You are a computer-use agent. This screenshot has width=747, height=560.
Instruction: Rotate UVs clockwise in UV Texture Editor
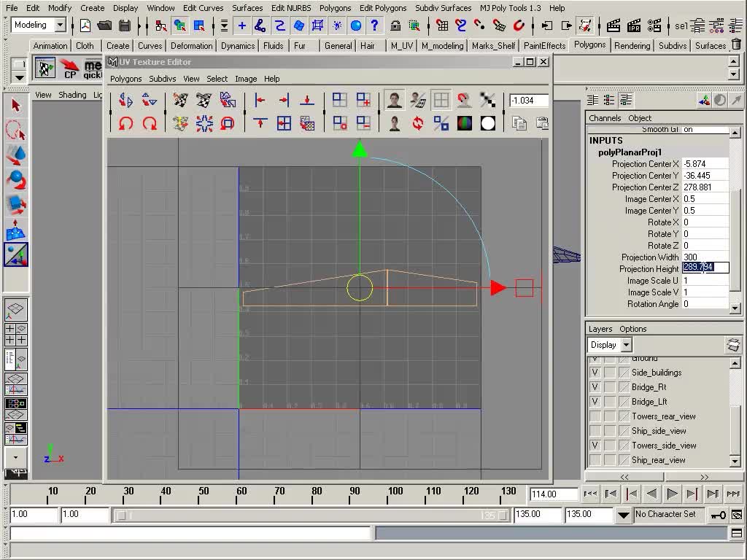pyautogui.click(x=150, y=123)
